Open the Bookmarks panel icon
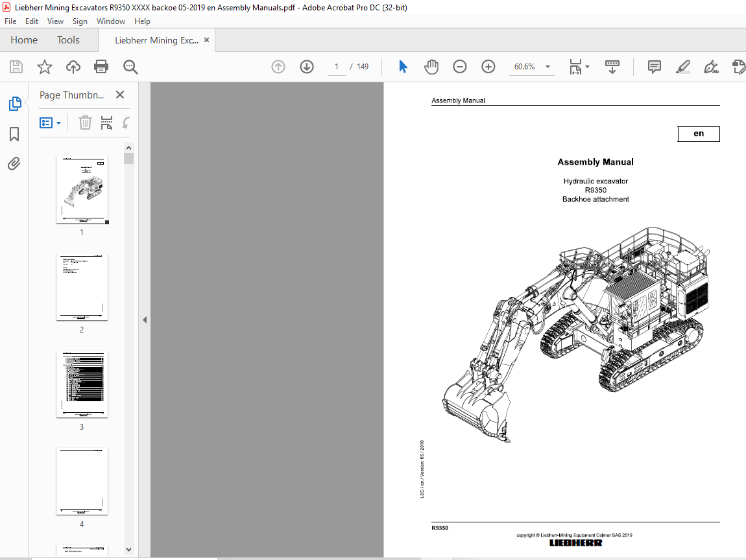This screenshot has width=746, height=560. coord(14,134)
